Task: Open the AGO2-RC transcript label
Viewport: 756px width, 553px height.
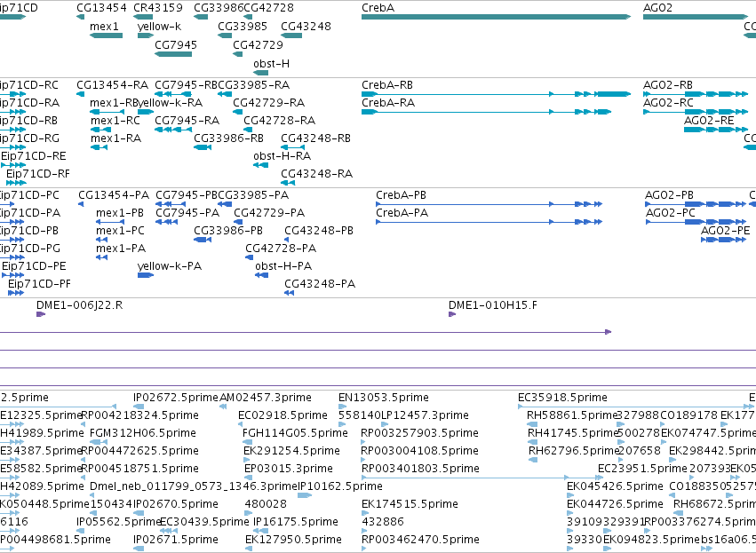Action: [x=668, y=103]
